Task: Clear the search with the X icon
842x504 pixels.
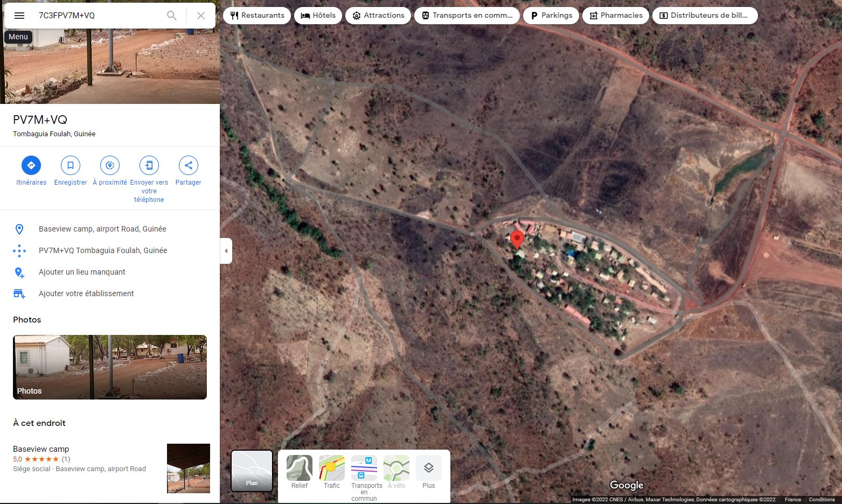Action: [x=201, y=16]
